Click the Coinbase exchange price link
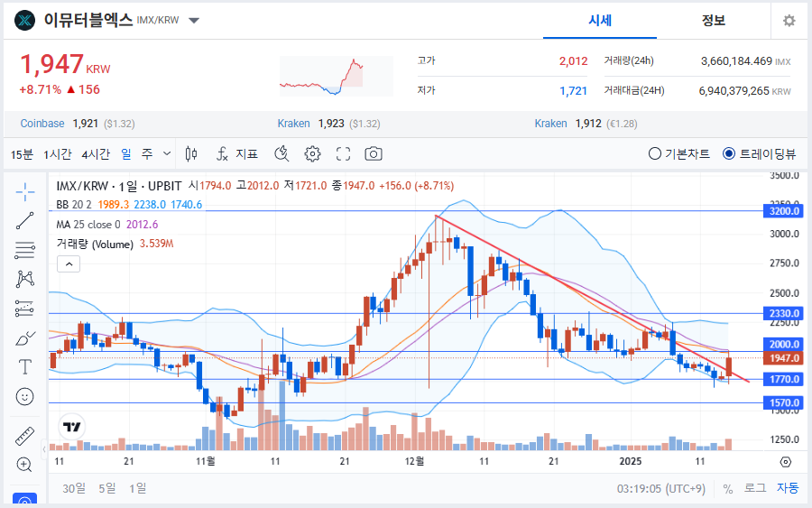The image size is (812, 508). point(78,124)
